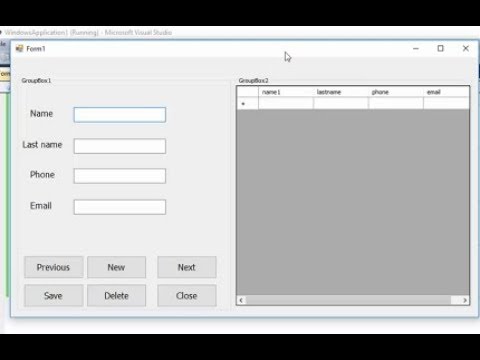Click the Visual Studio window title text
The height and width of the screenshot is (360, 480).
(89, 32)
